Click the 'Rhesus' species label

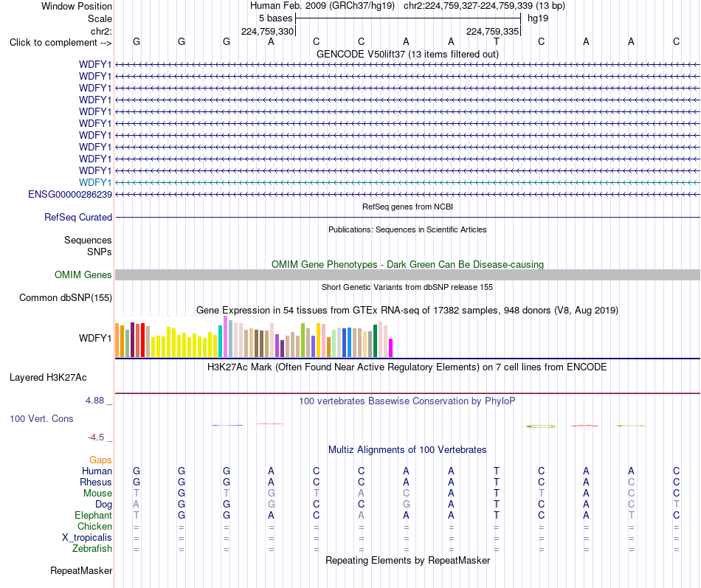point(96,482)
